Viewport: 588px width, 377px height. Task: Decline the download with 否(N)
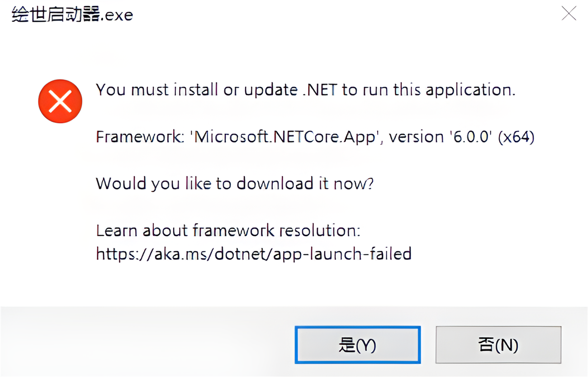(498, 345)
